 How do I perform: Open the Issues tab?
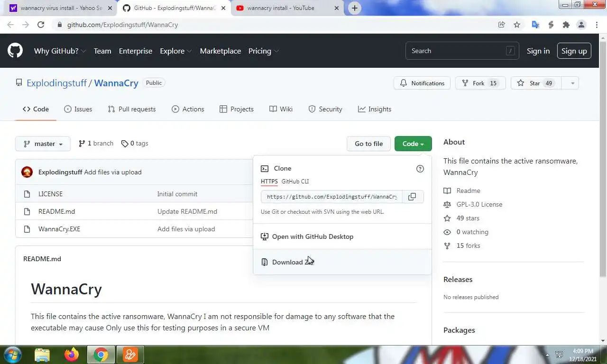[78, 109]
